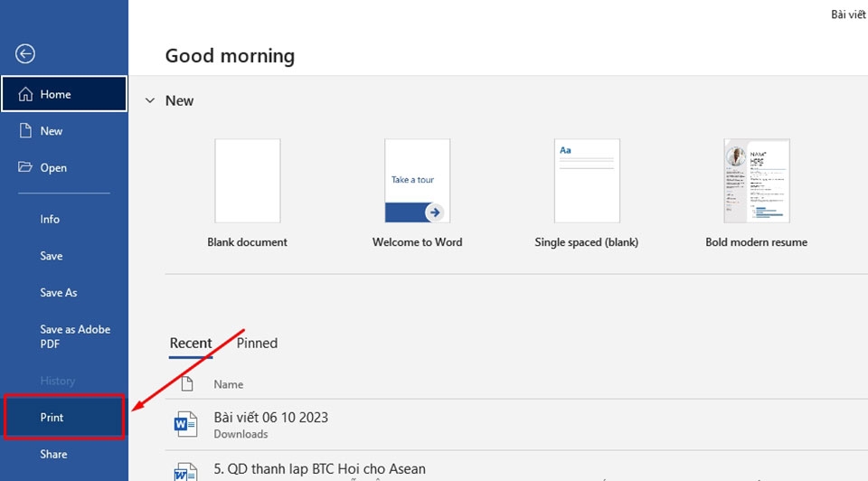
Task: Open the Share option in the sidebar
Action: 53,454
